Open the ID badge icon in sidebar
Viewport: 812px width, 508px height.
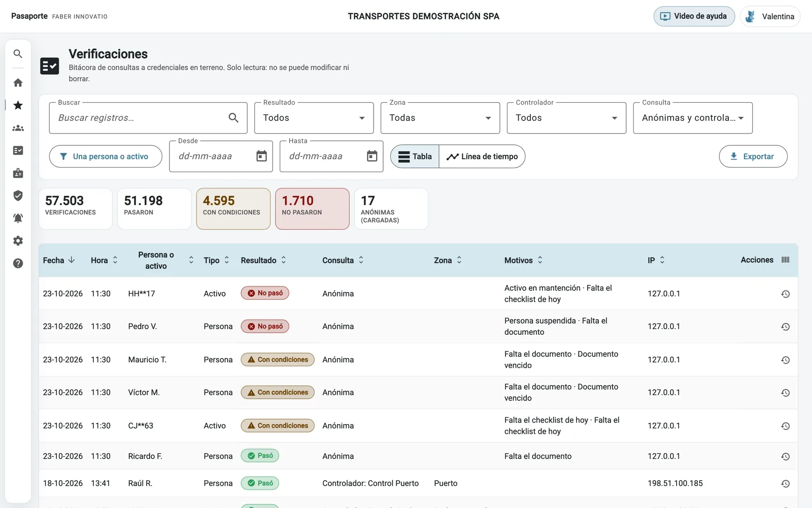[x=18, y=173]
